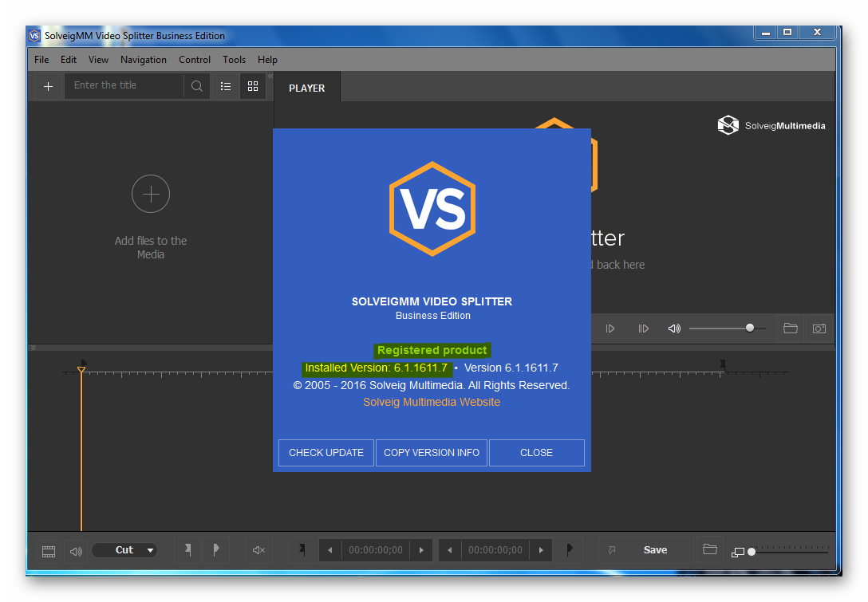Close the SolveigMM Video Splitter window
Screen dimensions: 868x602
coord(816,33)
